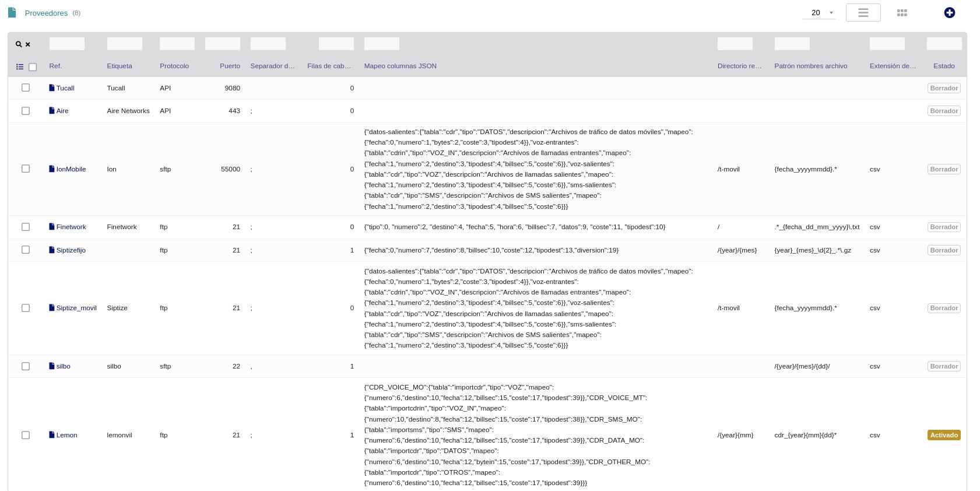Screen dimensions: 980x491
Task: Click the Activado status badge for Lemon
Action: point(943,435)
